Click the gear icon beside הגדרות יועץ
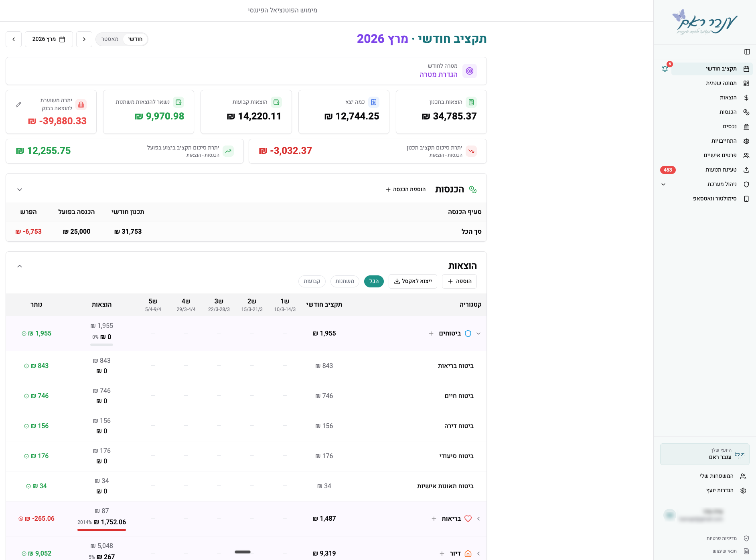Viewport: 756px width, 560px height. click(x=743, y=491)
